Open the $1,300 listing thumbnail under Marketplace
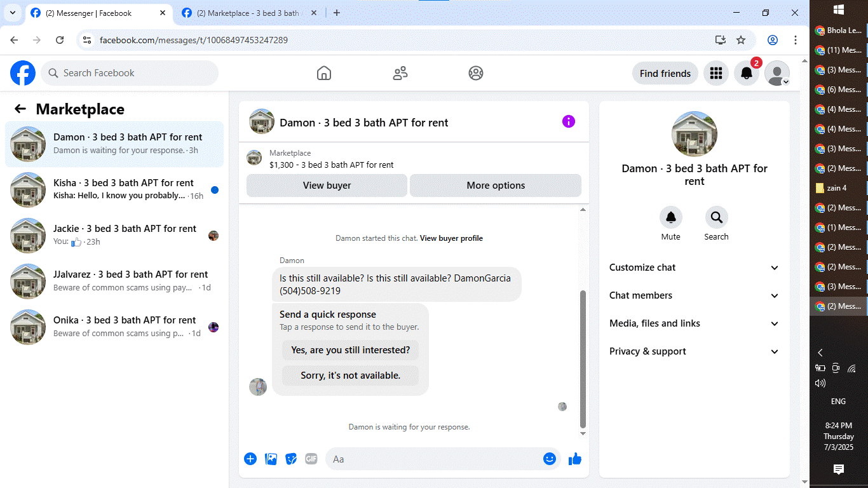 point(254,158)
